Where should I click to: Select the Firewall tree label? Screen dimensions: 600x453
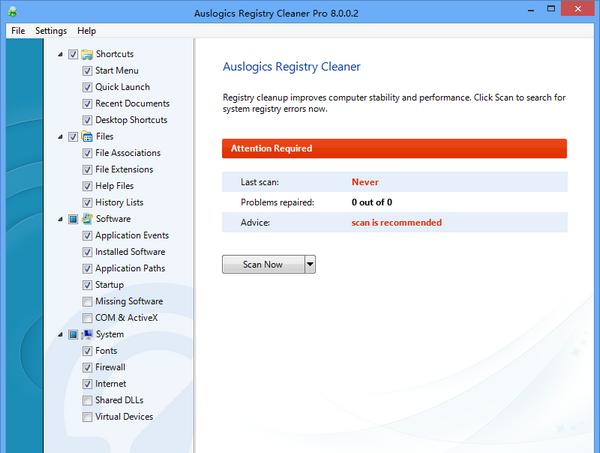tap(110, 367)
